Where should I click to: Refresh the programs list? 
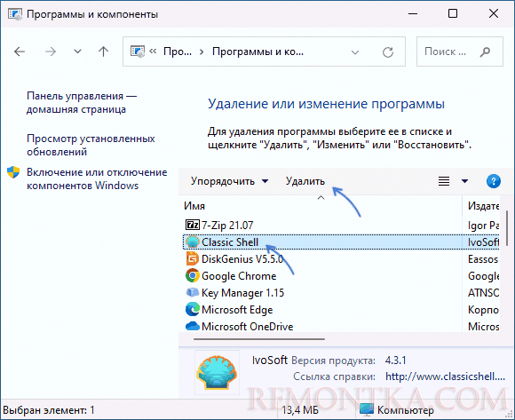pyautogui.click(x=388, y=52)
